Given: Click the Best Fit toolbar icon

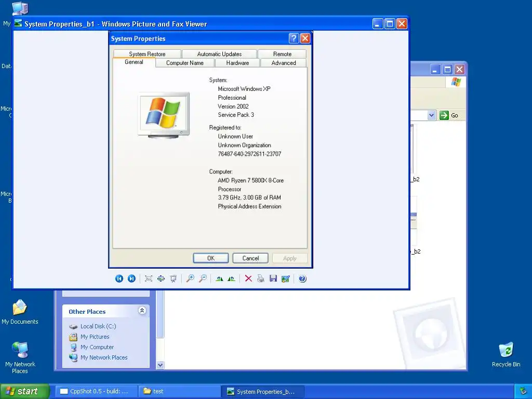Looking at the screenshot, I should (x=148, y=278).
